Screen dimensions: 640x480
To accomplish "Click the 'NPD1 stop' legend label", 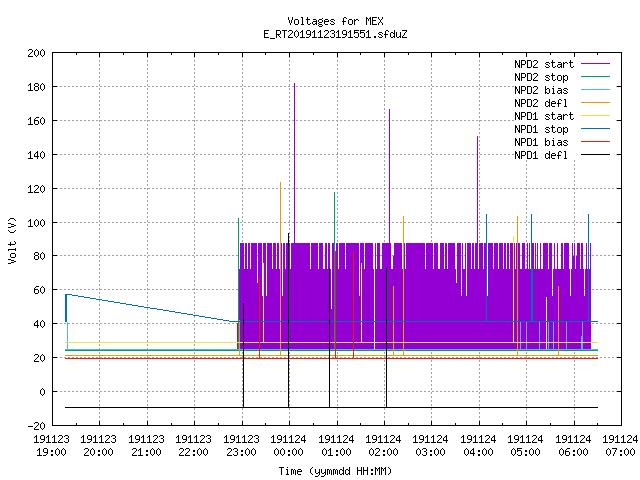I will [x=541, y=129].
